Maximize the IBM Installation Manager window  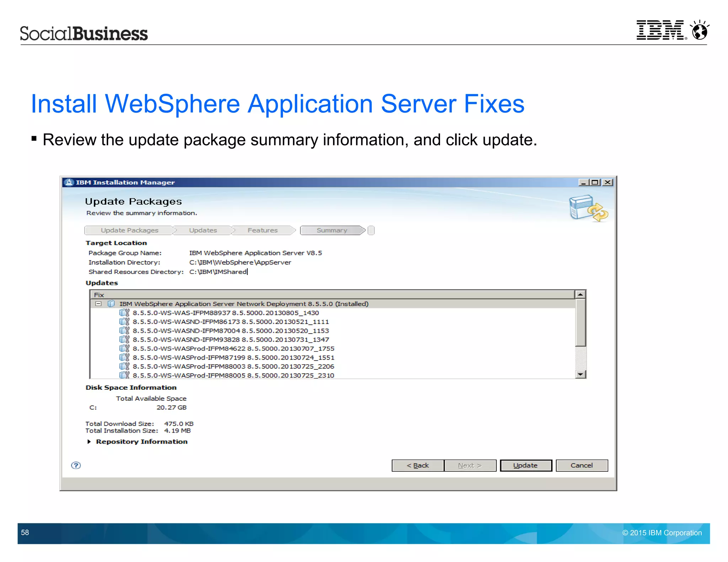click(x=595, y=182)
